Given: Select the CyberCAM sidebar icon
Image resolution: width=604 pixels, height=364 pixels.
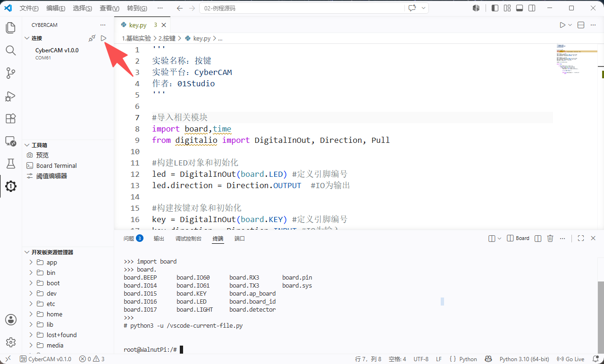Looking at the screenshot, I should [11, 186].
